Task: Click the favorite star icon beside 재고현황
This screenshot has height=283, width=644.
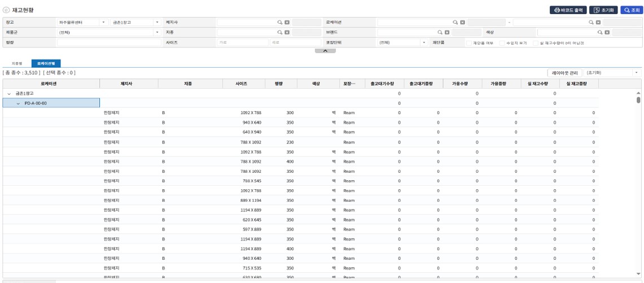Action: pyautogui.click(x=6, y=10)
